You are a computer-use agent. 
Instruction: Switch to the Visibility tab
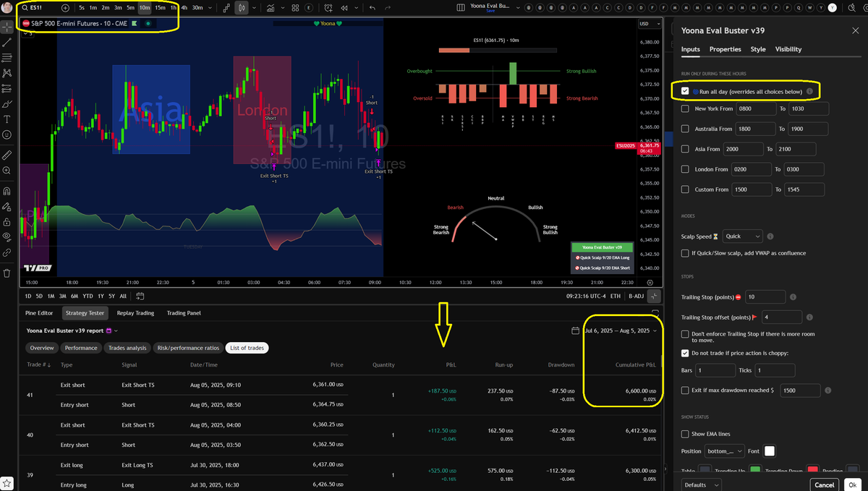click(788, 49)
